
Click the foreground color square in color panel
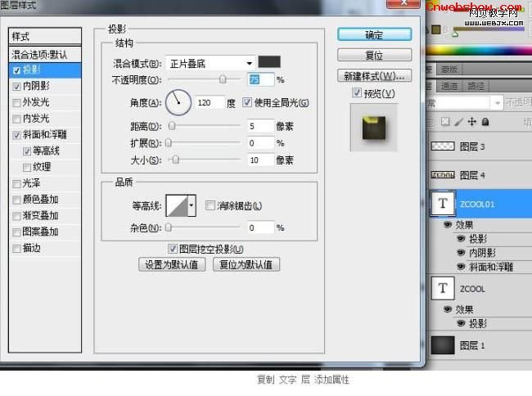coord(436,29)
